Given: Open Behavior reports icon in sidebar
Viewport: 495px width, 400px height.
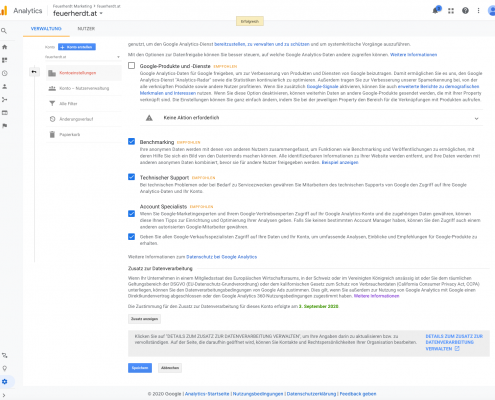Looking at the screenshot, I should pyautogui.click(x=5, y=113).
